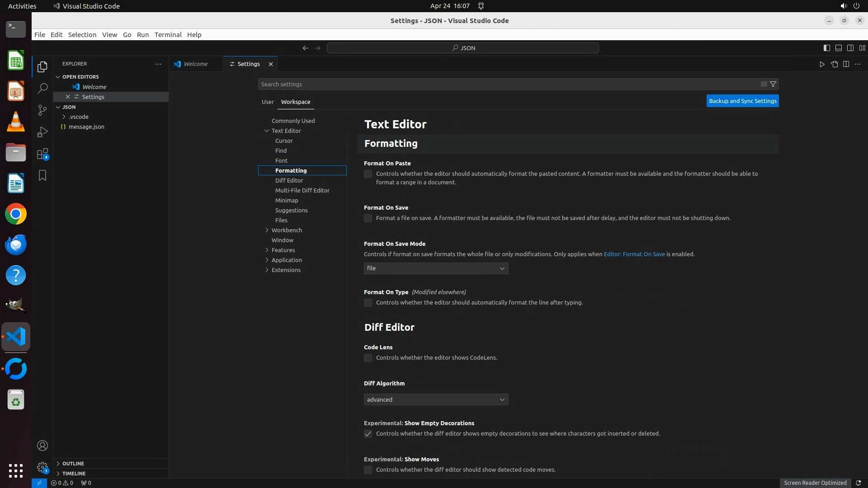This screenshot has width=868, height=488.
Task: Click Backup and Sync Settings button
Action: point(742,101)
